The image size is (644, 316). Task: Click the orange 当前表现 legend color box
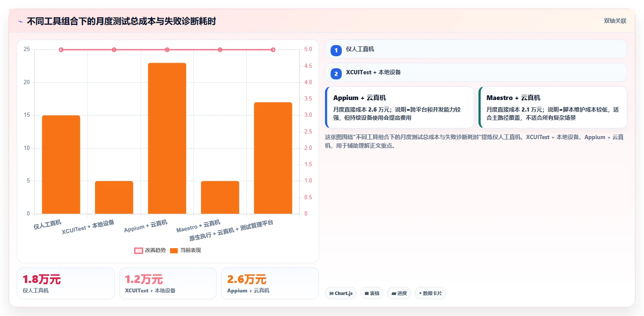(x=174, y=251)
